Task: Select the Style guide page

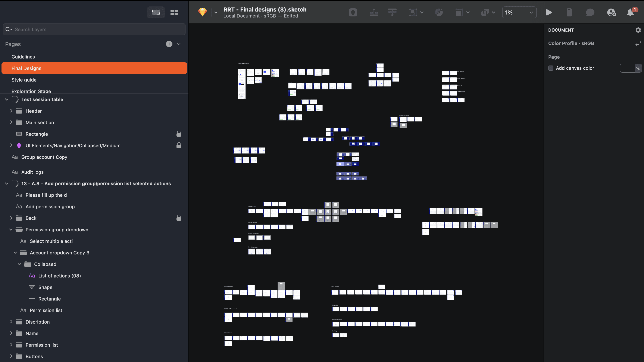Action: (24, 80)
